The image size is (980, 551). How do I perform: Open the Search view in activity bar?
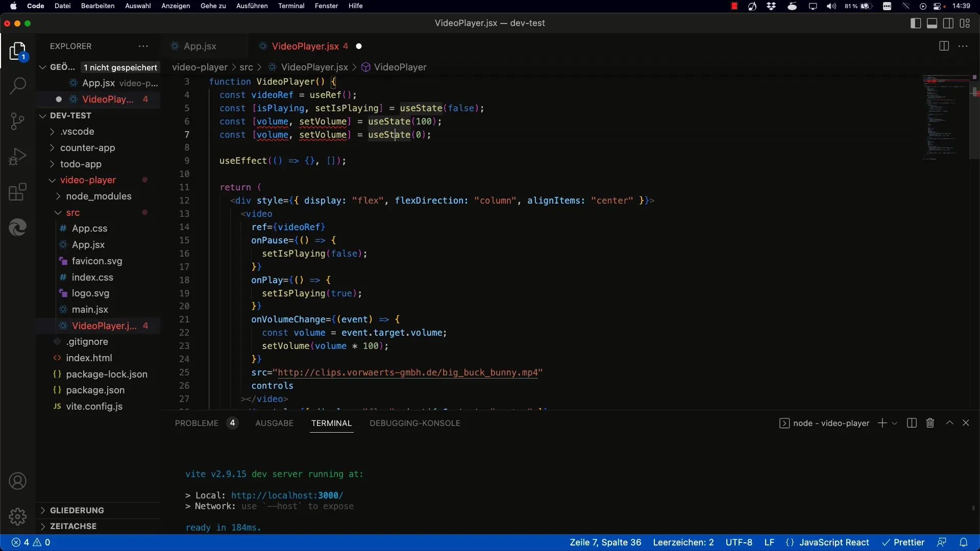click(x=18, y=86)
